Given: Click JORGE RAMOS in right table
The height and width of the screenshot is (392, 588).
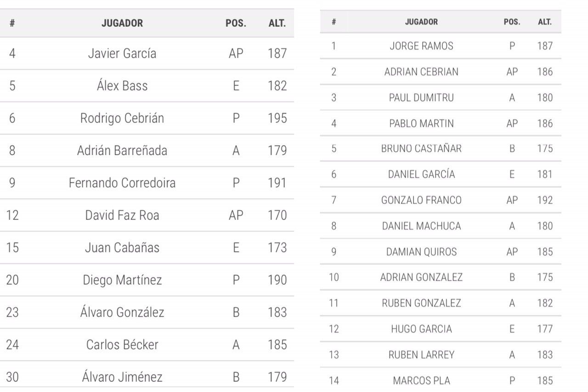Looking at the screenshot, I should pyautogui.click(x=421, y=46).
